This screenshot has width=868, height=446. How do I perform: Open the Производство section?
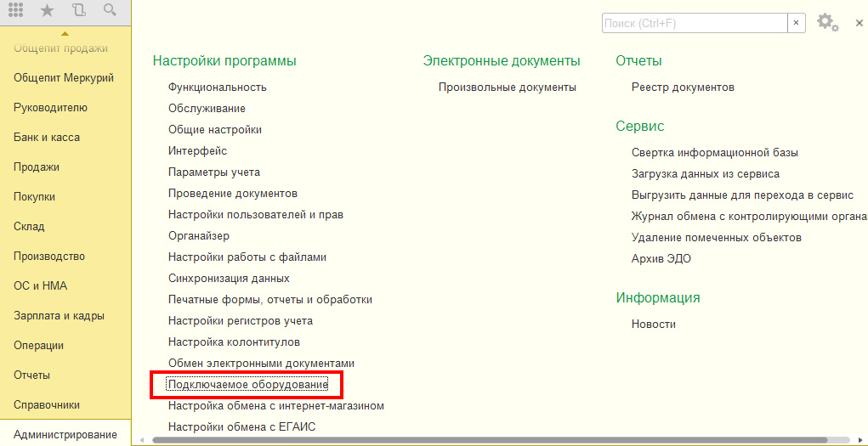[x=49, y=257]
